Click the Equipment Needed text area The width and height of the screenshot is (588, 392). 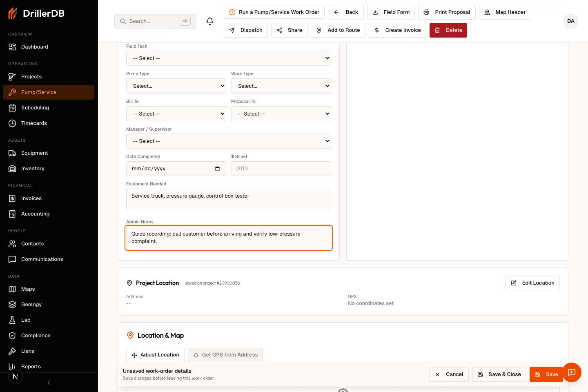[229, 200]
